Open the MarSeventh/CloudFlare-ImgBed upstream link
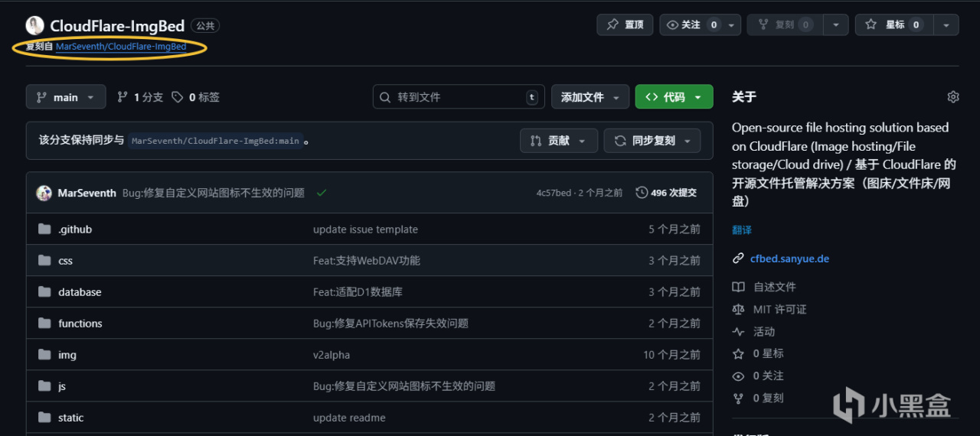Viewport: 980px width, 436px height. [x=121, y=47]
